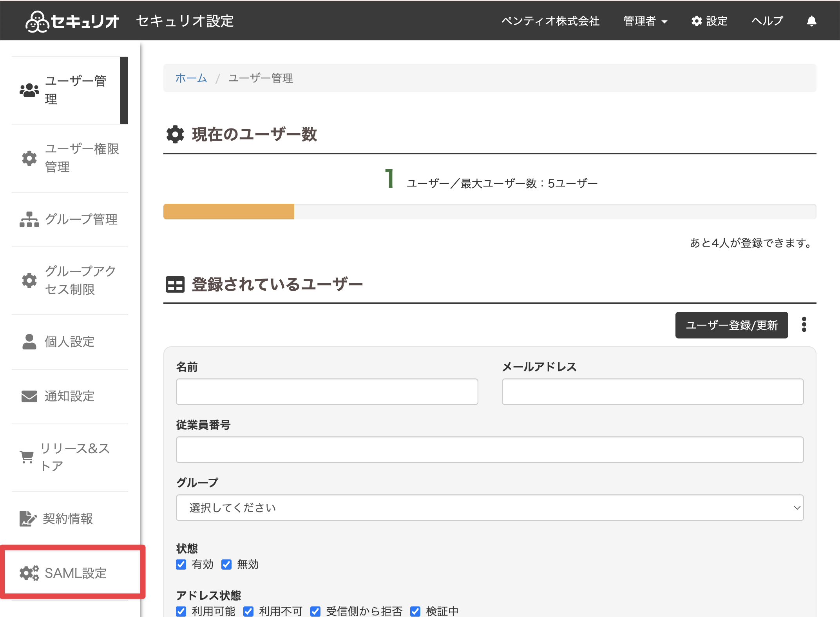Screen dimensions: 840x617
Task: Click the 登録されているユーザー heading
Action: pyautogui.click(x=277, y=284)
